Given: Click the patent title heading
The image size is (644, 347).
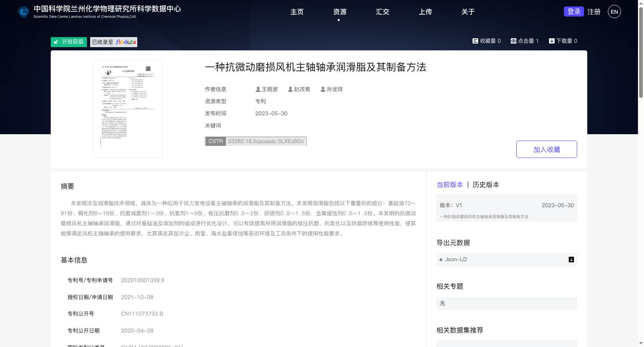Looking at the screenshot, I should click(316, 67).
